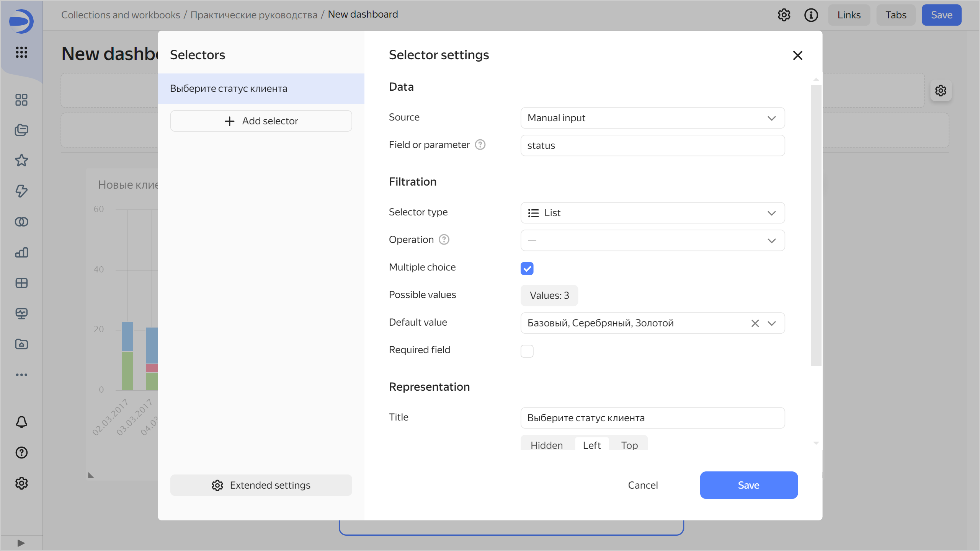
Task: Click the Title input field
Action: click(652, 418)
